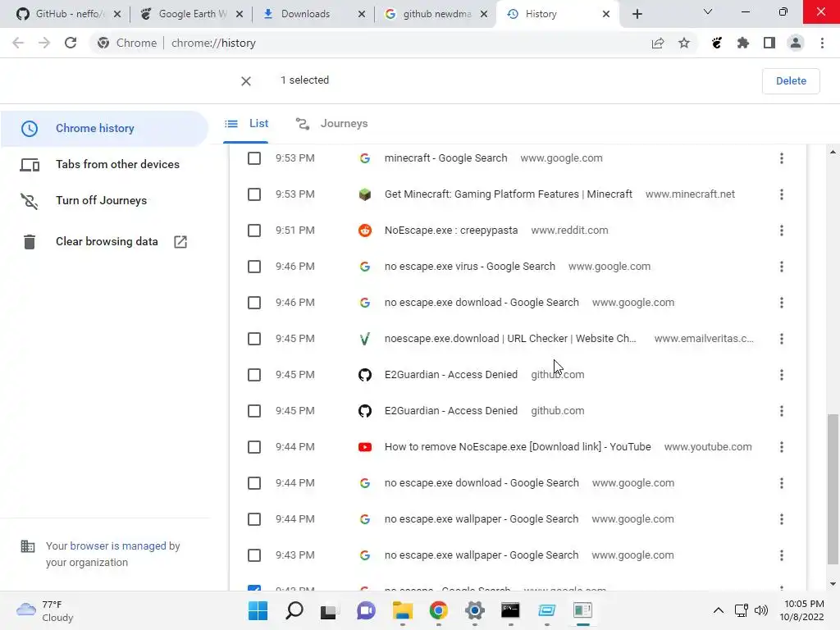Close the Downloads tab
Screen dimensions: 840x630
coord(362,14)
